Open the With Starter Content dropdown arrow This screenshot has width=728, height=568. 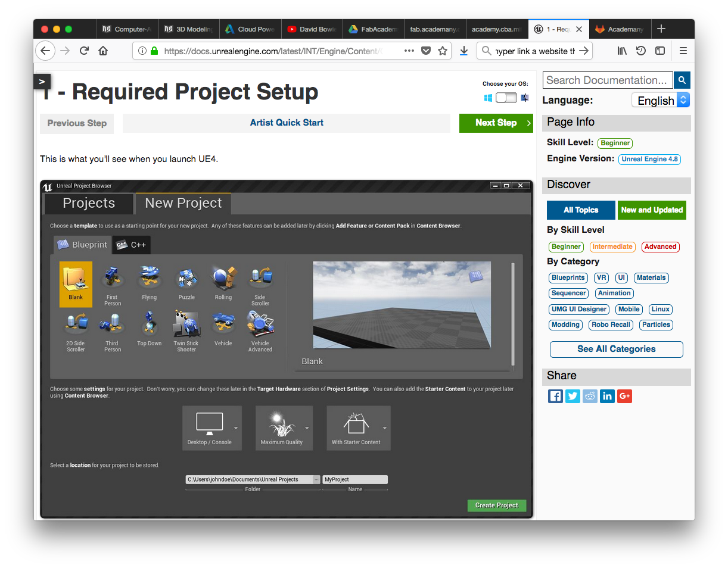pos(385,428)
